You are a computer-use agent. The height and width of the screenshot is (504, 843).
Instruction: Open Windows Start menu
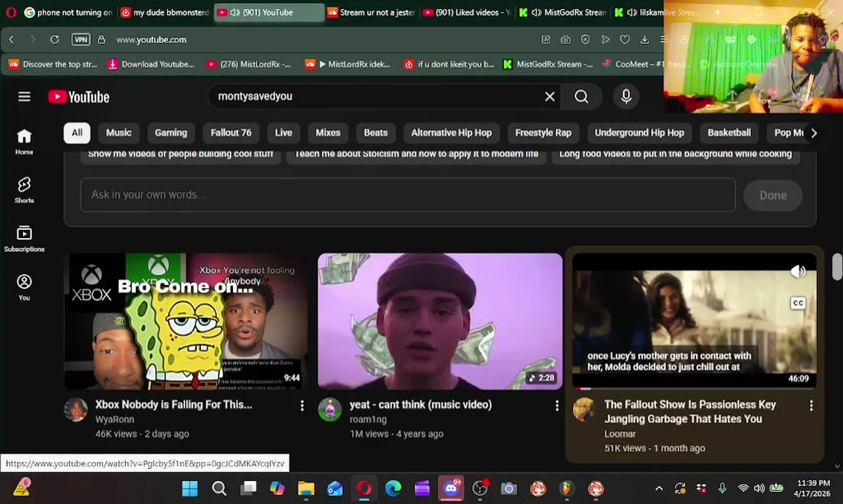pos(190,489)
